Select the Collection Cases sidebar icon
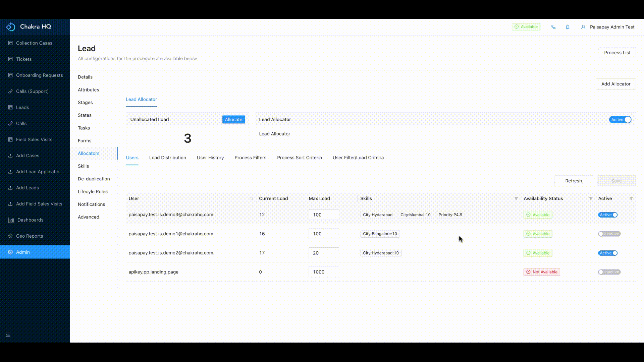The width and height of the screenshot is (644, 362). point(10,43)
